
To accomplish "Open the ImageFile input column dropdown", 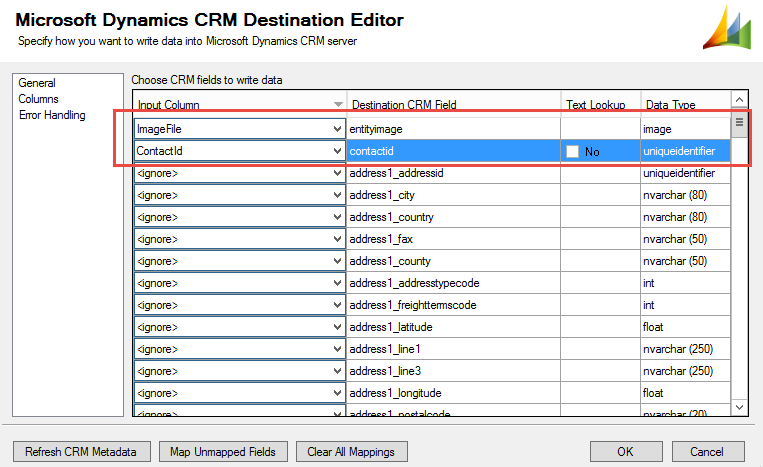I will click(337, 129).
